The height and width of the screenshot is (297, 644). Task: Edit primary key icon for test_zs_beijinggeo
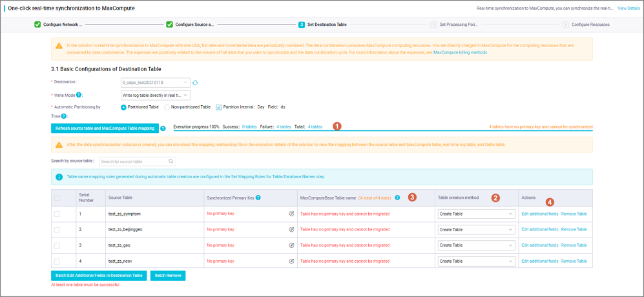coord(291,230)
